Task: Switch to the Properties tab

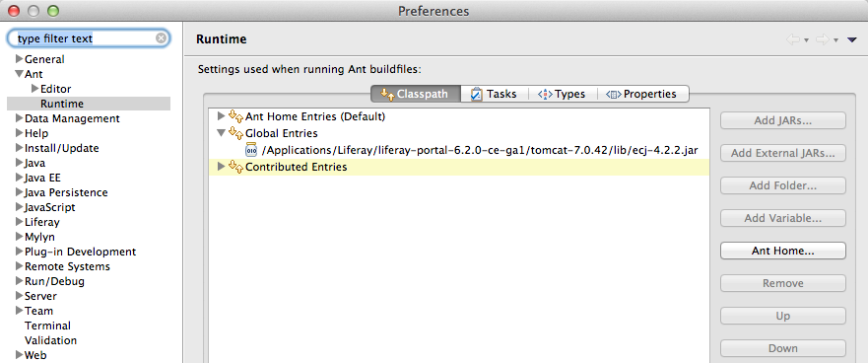Action: point(642,95)
